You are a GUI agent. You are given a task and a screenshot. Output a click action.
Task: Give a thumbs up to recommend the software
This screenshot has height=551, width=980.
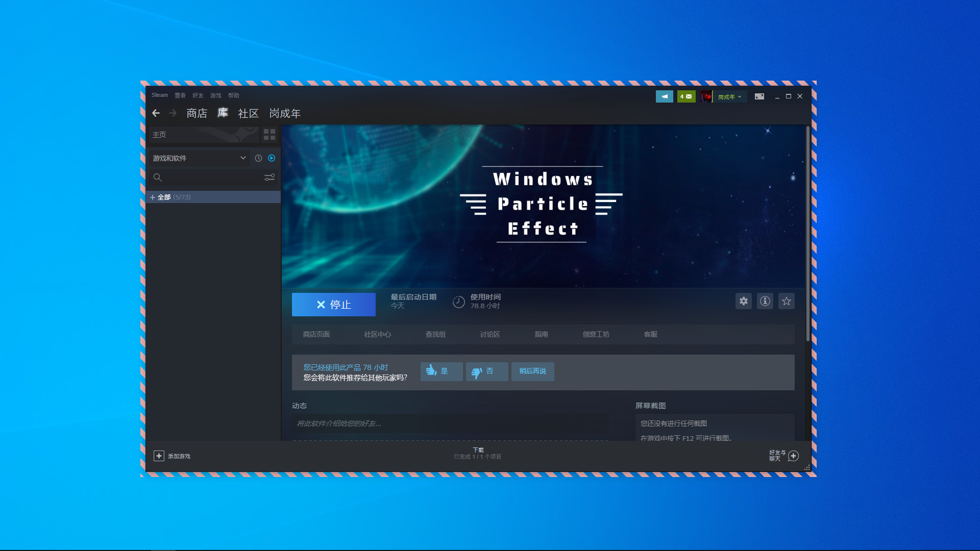(x=441, y=371)
